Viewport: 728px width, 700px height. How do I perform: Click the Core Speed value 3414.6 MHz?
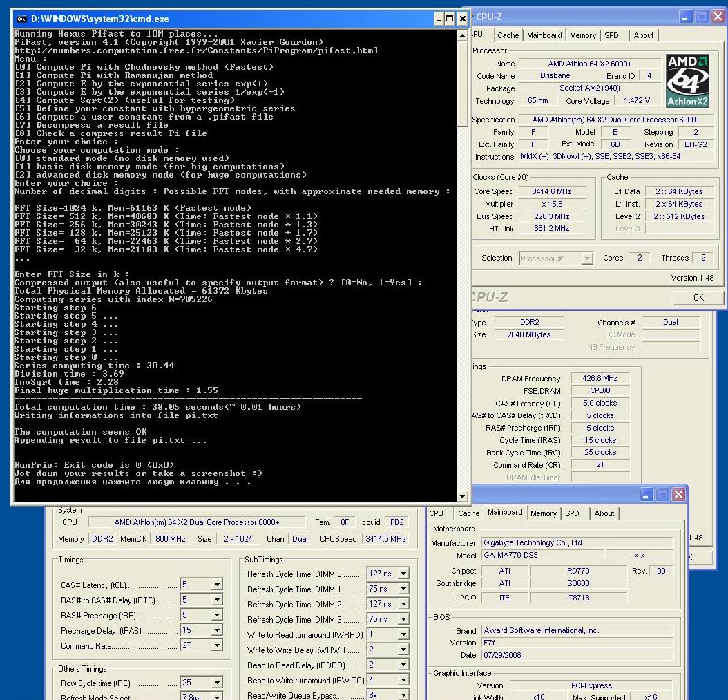click(x=552, y=191)
